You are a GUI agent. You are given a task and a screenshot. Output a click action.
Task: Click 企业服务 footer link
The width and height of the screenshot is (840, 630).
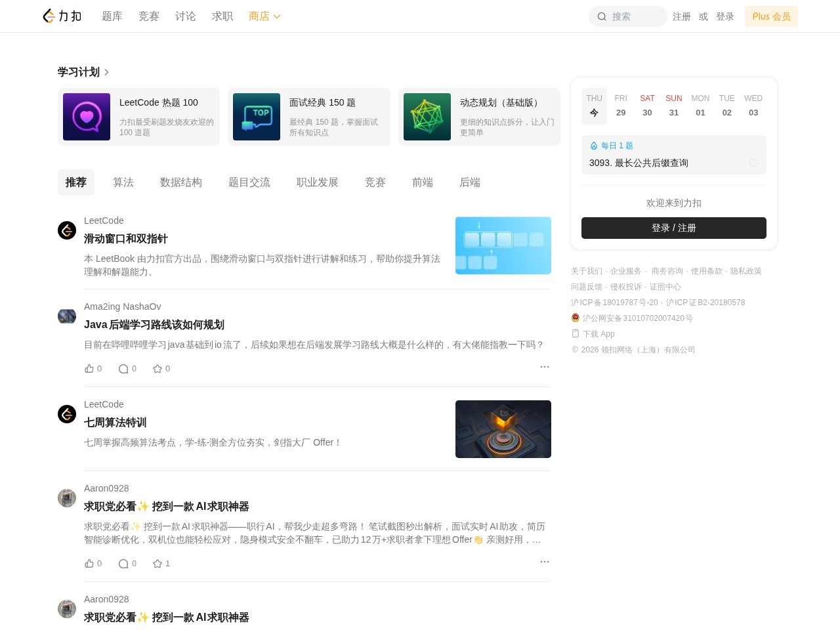(x=626, y=271)
